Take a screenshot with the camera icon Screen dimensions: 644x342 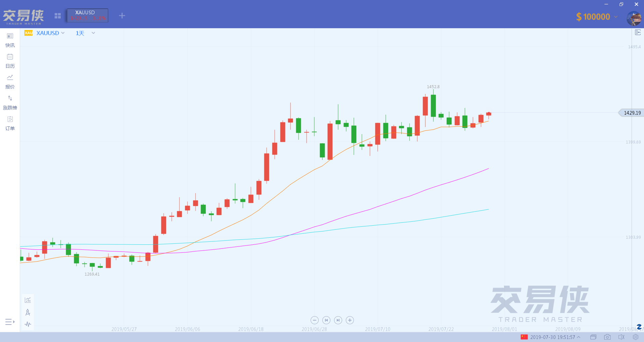click(x=607, y=337)
